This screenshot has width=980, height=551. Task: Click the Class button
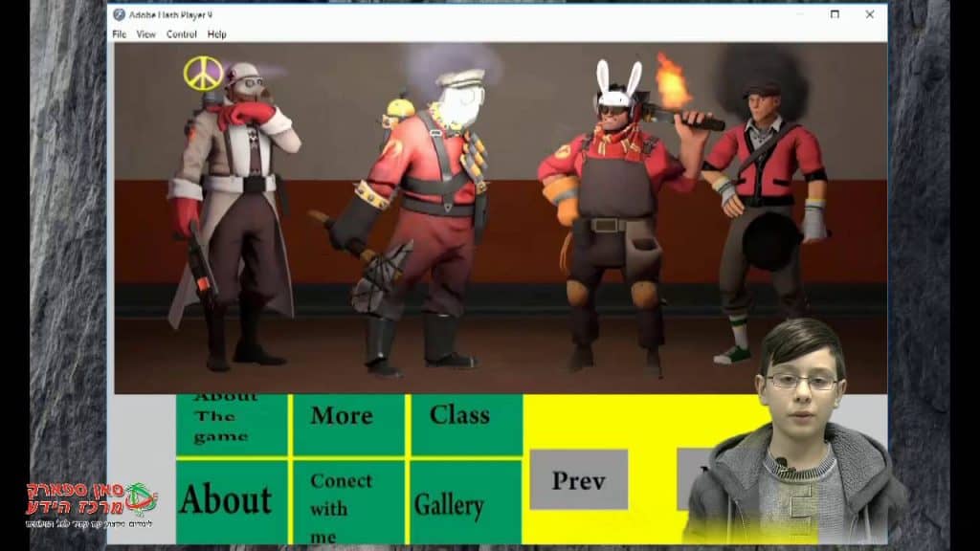(466, 424)
